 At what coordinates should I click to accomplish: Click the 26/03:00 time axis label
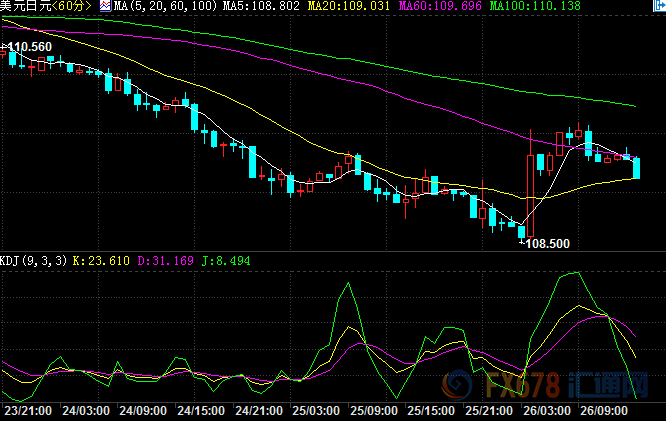pos(547,411)
